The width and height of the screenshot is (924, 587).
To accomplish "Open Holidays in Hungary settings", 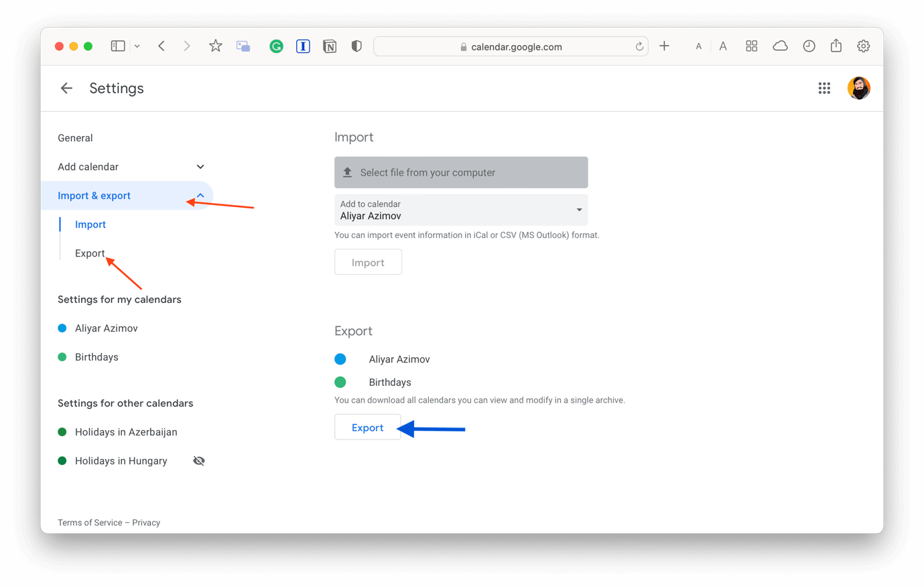I will (x=121, y=461).
